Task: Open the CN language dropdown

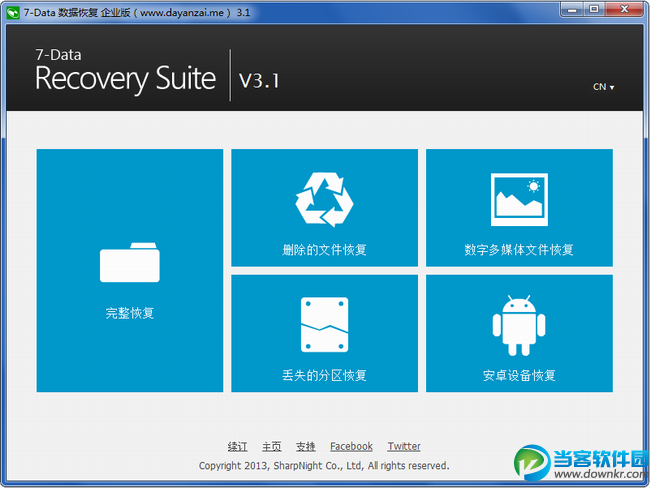Action: click(x=604, y=87)
